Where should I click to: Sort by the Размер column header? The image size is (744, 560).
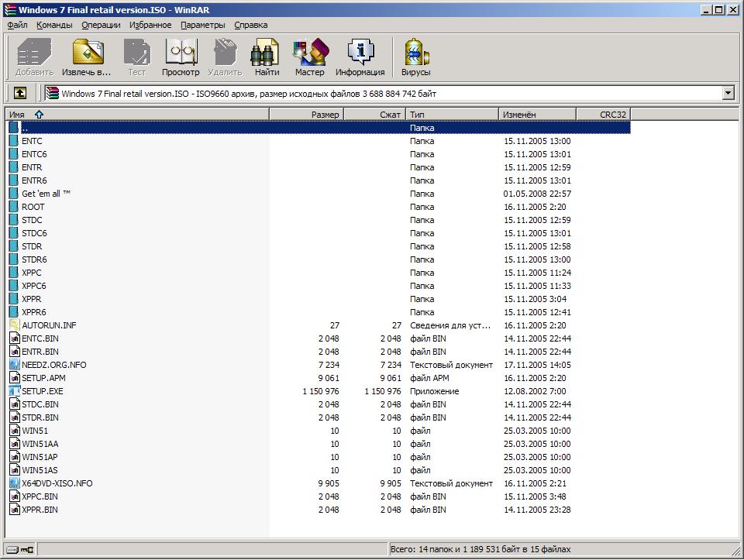(306, 115)
